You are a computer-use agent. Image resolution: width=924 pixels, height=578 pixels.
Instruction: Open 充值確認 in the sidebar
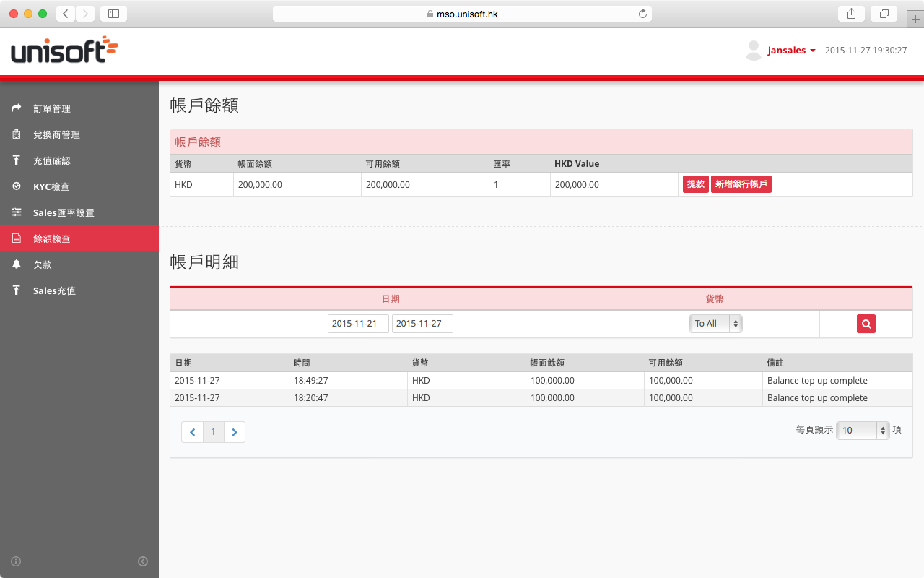(x=79, y=160)
